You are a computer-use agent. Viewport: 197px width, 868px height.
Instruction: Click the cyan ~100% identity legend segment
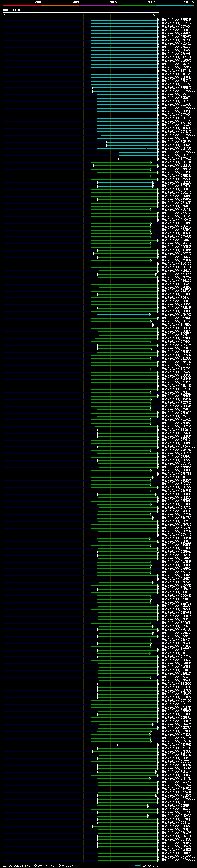coord(175,6)
